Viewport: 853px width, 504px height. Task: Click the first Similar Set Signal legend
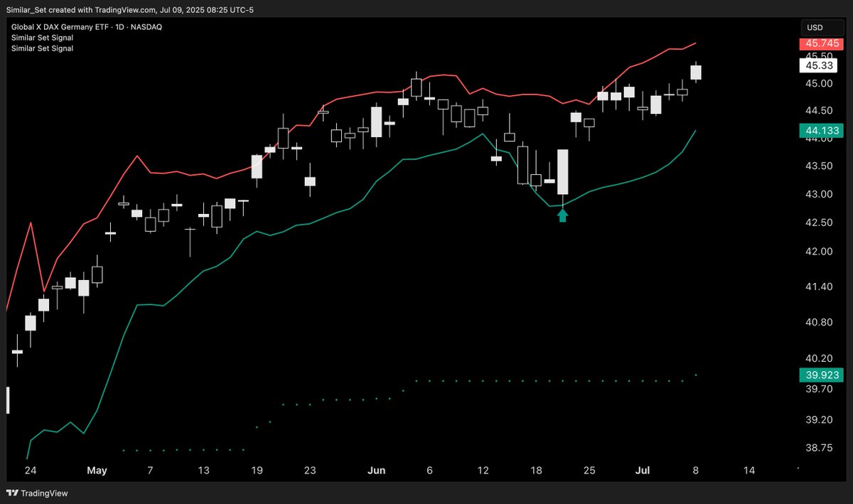(43, 38)
